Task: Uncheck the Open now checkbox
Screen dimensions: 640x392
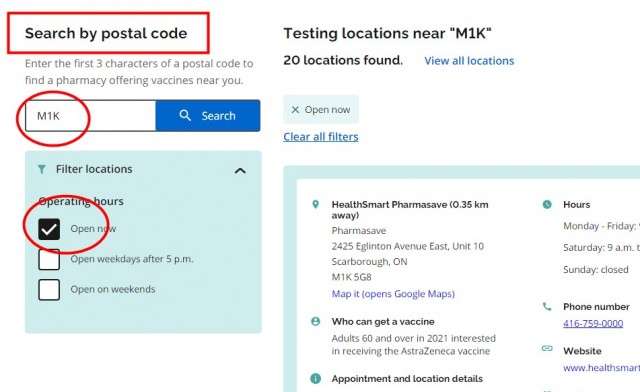Action: pos(49,229)
